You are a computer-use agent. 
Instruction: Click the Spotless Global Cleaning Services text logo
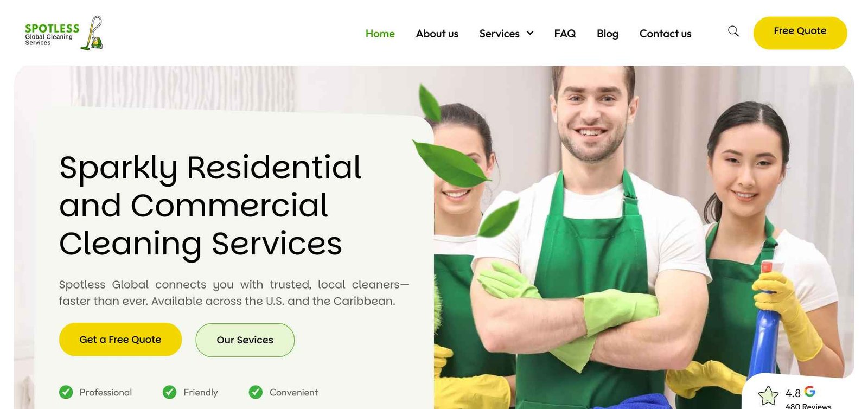coord(52,34)
